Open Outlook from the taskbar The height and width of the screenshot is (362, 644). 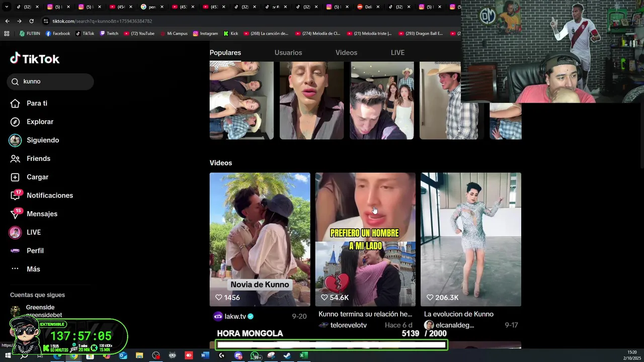[x=123, y=355]
